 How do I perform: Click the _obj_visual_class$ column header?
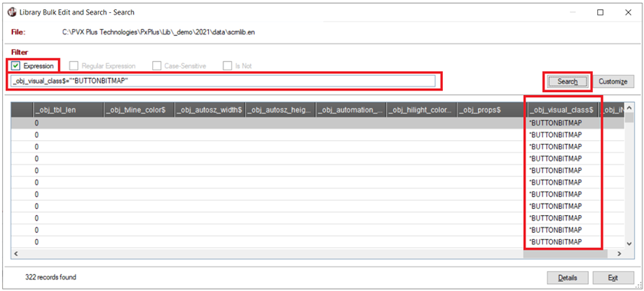(563, 110)
